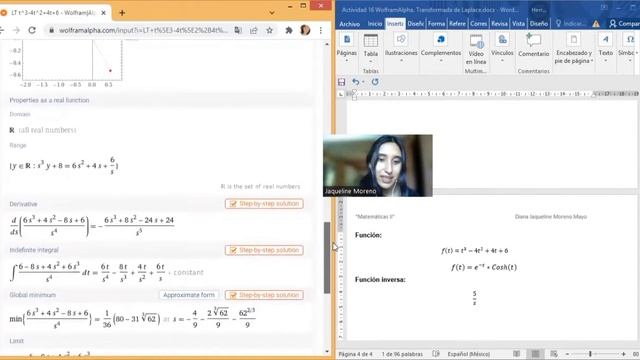Click the equation f(t) = e^-t + Cosh(t)
The height and width of the screenshot is (360, 640).
(x=484, y=267)
